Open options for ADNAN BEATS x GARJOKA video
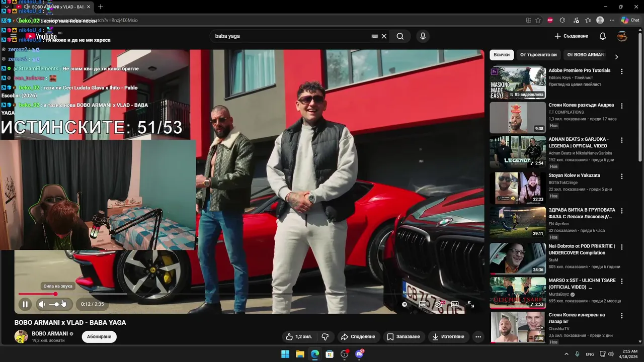Image resolution: width=644 pixels, height=362 pixels. click(x=622, y=140)
